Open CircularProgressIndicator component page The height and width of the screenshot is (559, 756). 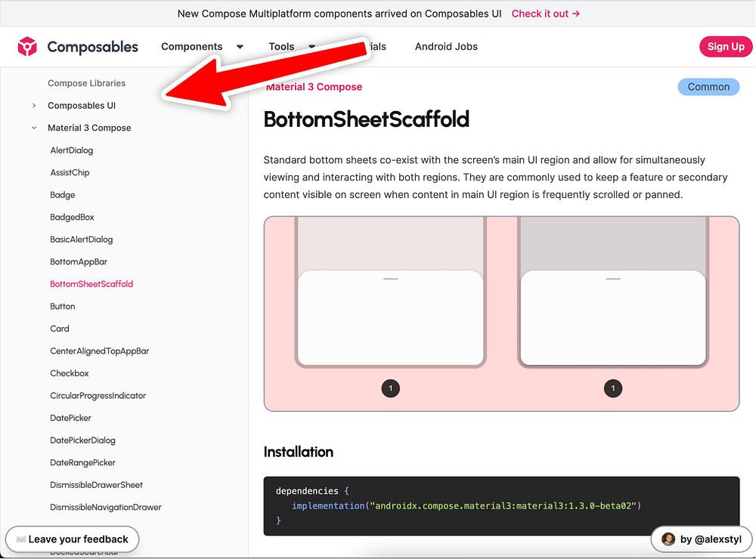click(98, 396)
